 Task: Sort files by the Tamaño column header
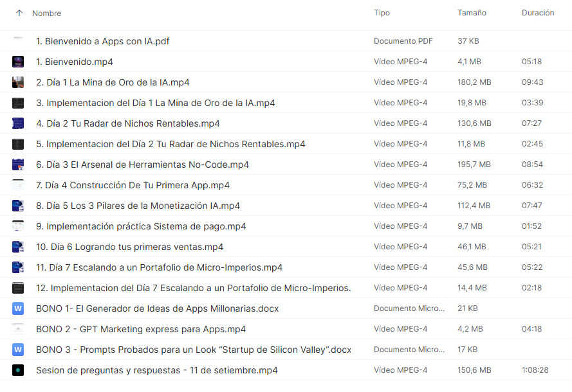click(472, 13)
